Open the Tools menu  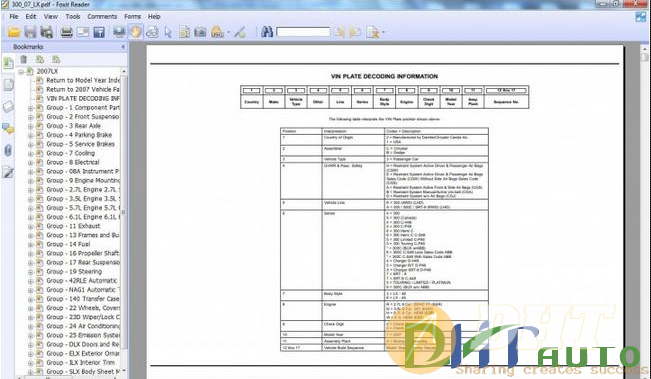(73, 17)
